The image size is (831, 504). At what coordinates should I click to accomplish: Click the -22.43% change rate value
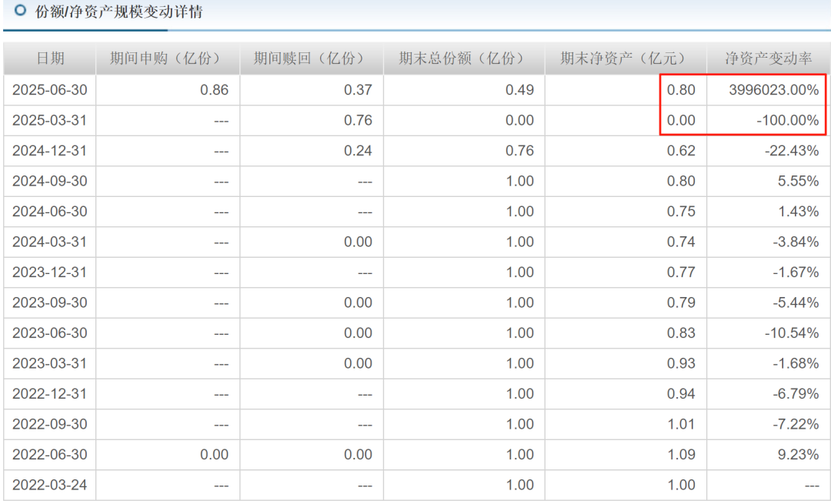pos(792,151)
